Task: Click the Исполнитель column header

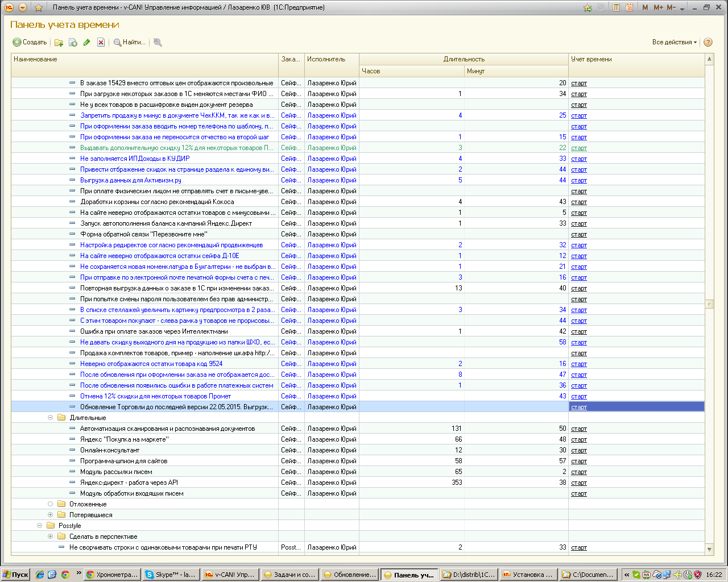Action: 332,65
